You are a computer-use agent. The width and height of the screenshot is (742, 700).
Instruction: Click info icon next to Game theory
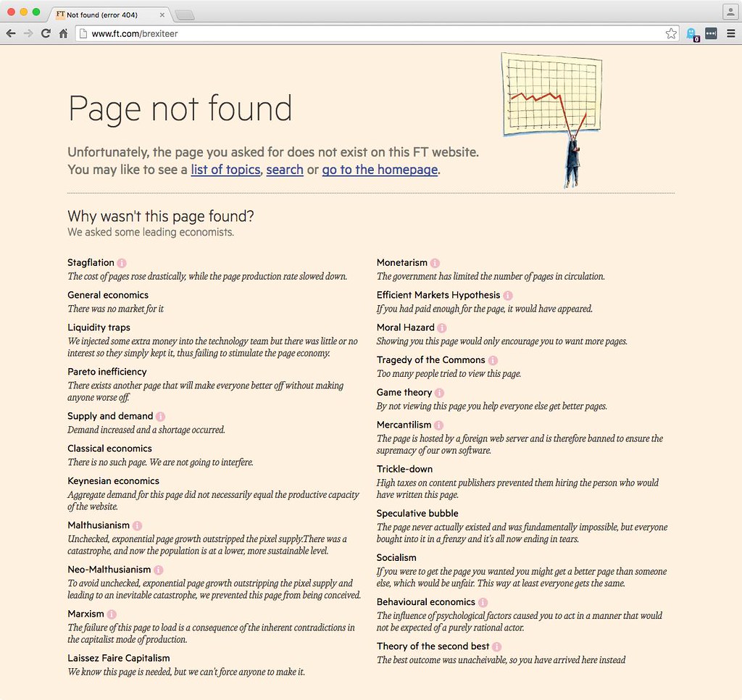click(x=439, y=393)
